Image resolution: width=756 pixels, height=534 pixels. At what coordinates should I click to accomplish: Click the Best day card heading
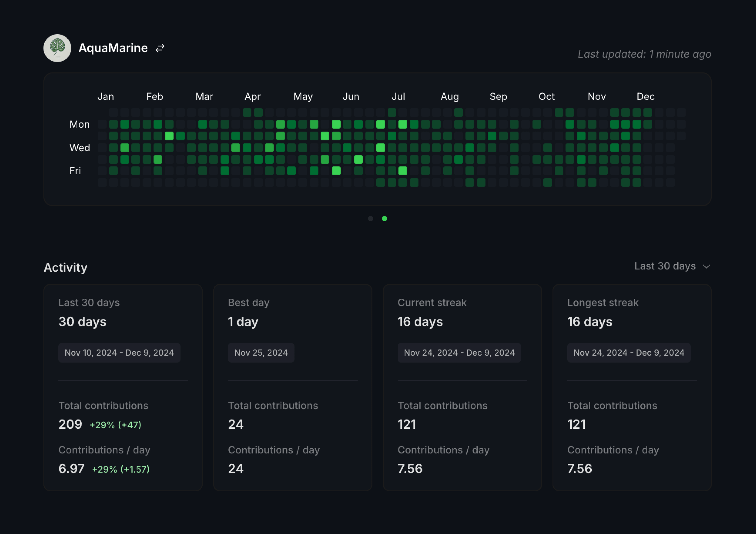pyautogui.click(x=249, y=302)
